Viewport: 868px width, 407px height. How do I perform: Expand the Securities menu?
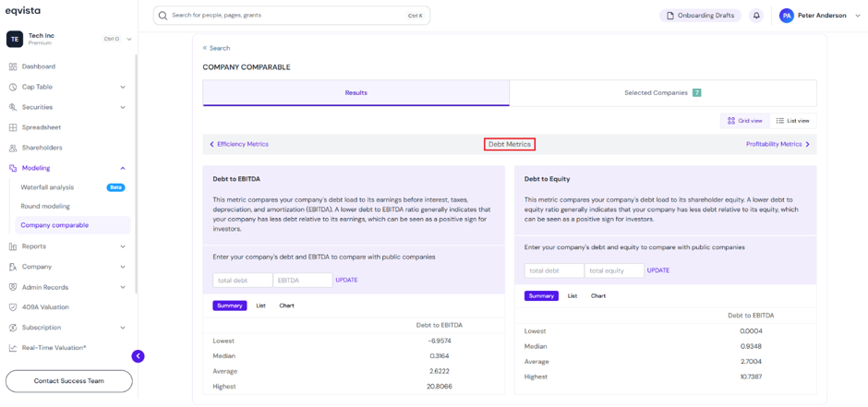pos(123,107)
